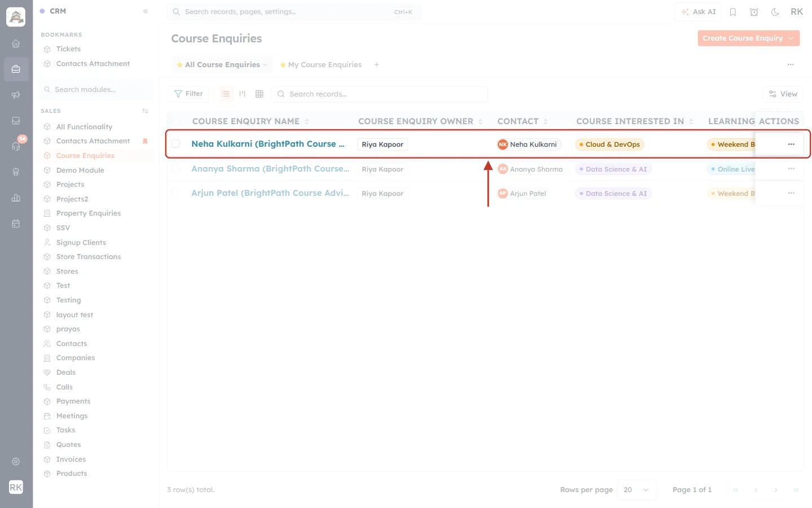
Task: Open the reminders alarm clock icon
Action: pos(754,12)
